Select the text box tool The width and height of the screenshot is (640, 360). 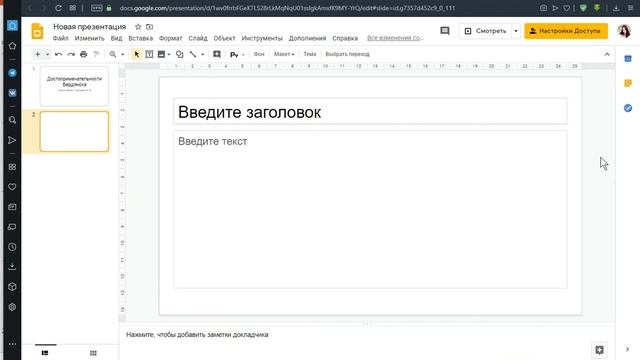point(149,54)
